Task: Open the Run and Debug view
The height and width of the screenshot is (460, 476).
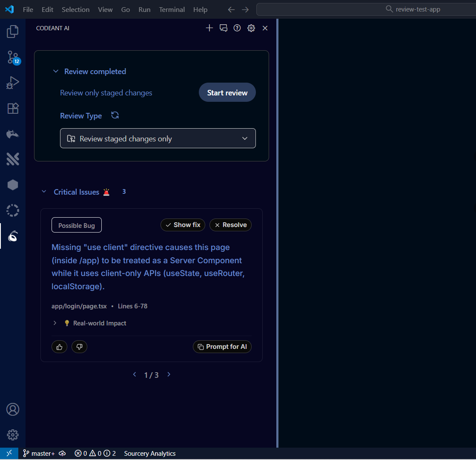Action: point(13,83)
